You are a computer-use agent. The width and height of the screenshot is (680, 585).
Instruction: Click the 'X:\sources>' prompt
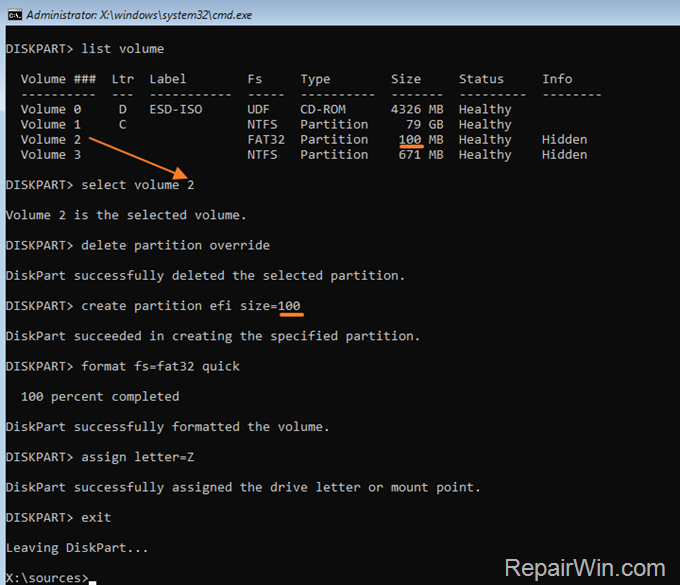(47, 578)
